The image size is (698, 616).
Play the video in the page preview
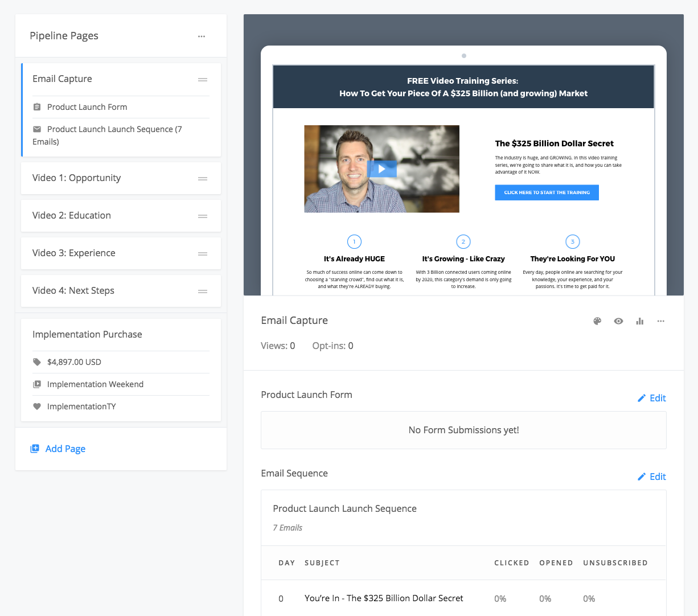tap(381, 169)
